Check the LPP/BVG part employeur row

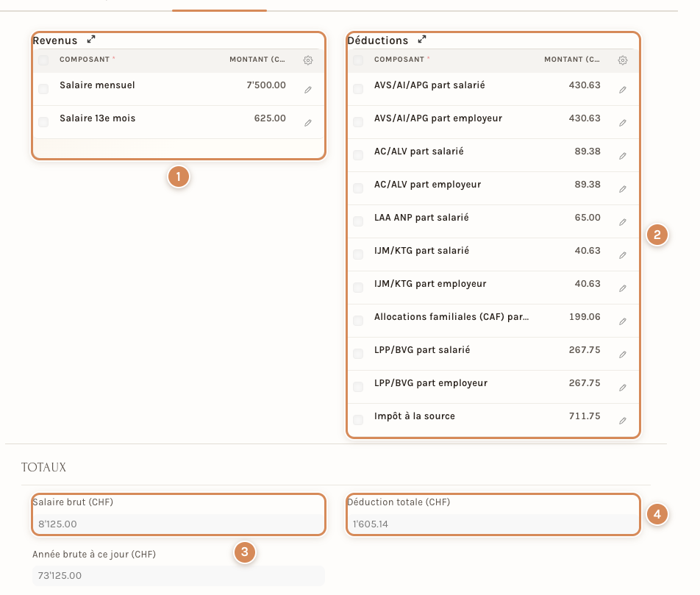[358, 386]
